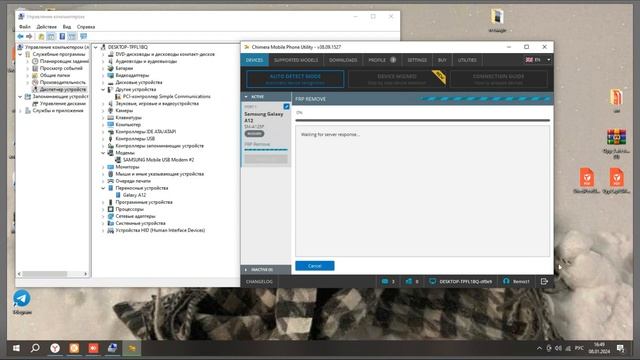Click the headset support icon in Chimera footer
The width and height of the screenshot is (640, 360).
point(506,281)
